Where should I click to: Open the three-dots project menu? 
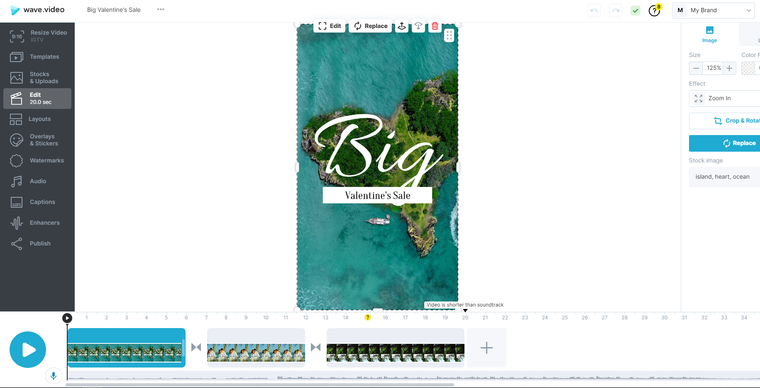point(160,10)
